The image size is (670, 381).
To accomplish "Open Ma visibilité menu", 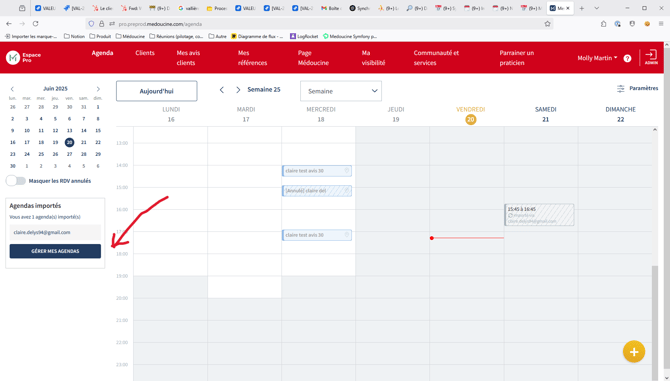I will 373,58.
